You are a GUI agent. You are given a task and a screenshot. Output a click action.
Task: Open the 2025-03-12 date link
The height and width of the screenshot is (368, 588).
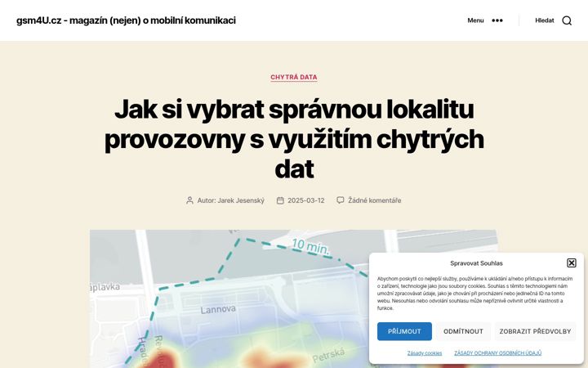tap(306, 200)
